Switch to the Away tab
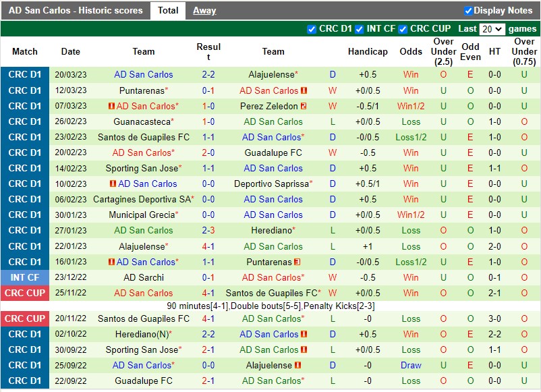The image size is (541, 392). pos(204,10)
